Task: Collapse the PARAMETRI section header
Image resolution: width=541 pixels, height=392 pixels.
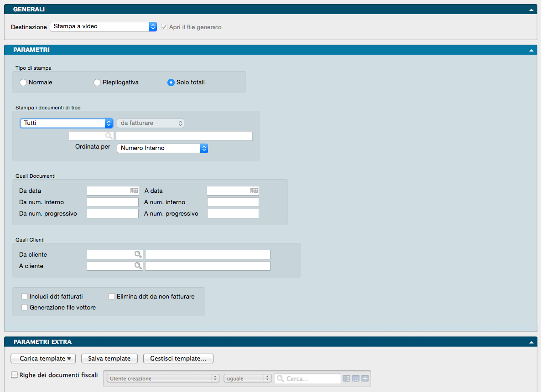Action: [x=531, y=50]
